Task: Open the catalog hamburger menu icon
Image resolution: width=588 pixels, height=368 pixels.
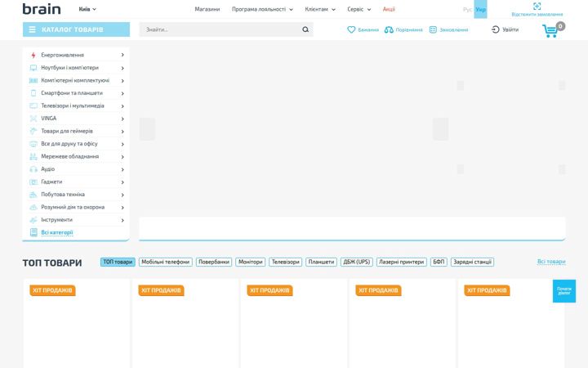Action: 32,29
